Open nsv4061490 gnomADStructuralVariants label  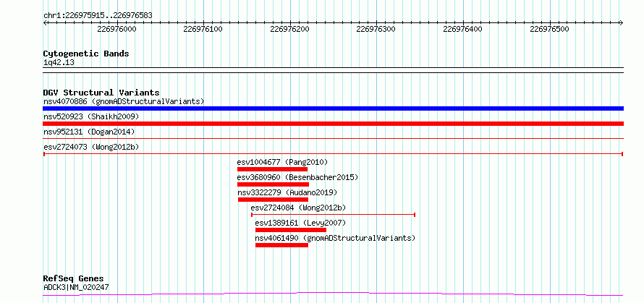tap(335, 238)
